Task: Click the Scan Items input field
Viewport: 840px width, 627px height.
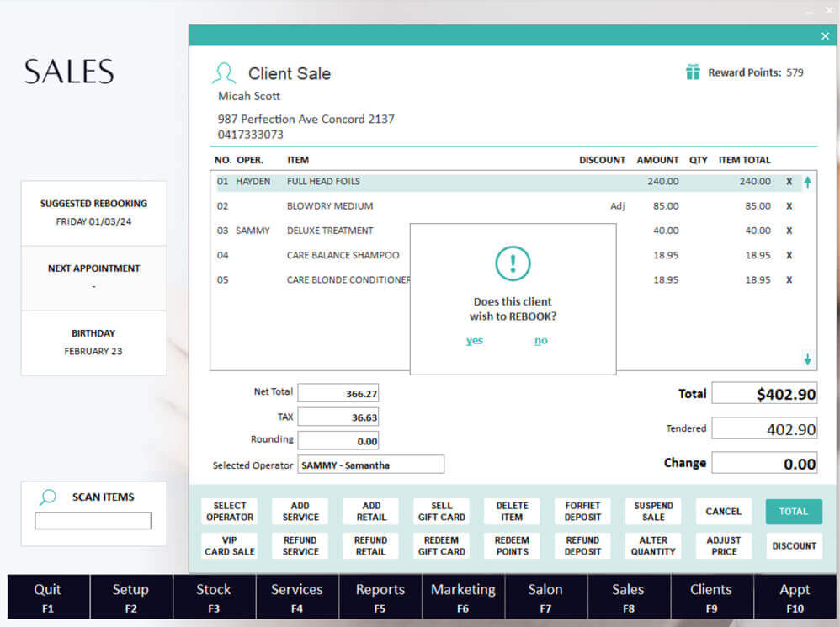Action: click(x=93, y=521)
